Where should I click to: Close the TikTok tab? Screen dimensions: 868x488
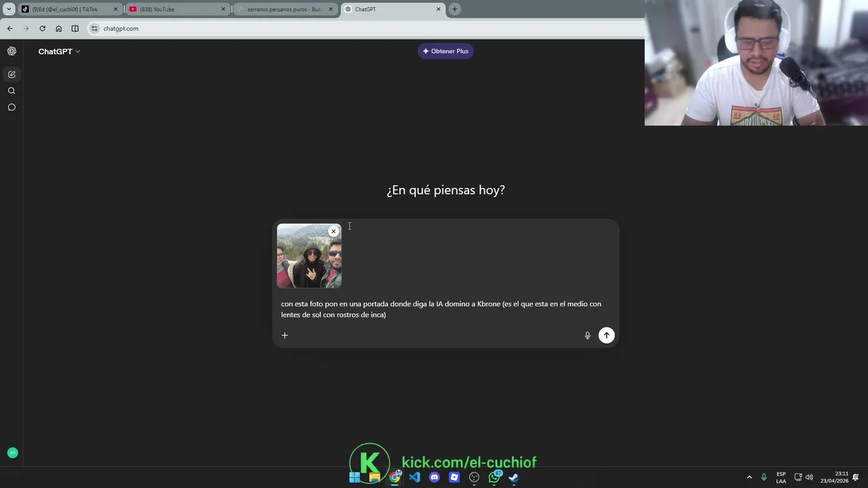(x=115, y=9)
